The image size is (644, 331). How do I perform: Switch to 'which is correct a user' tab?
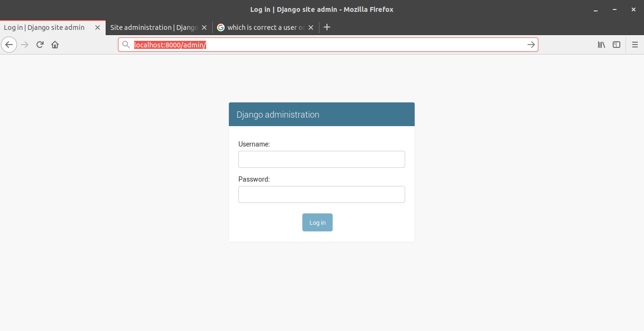pos(266,28)
